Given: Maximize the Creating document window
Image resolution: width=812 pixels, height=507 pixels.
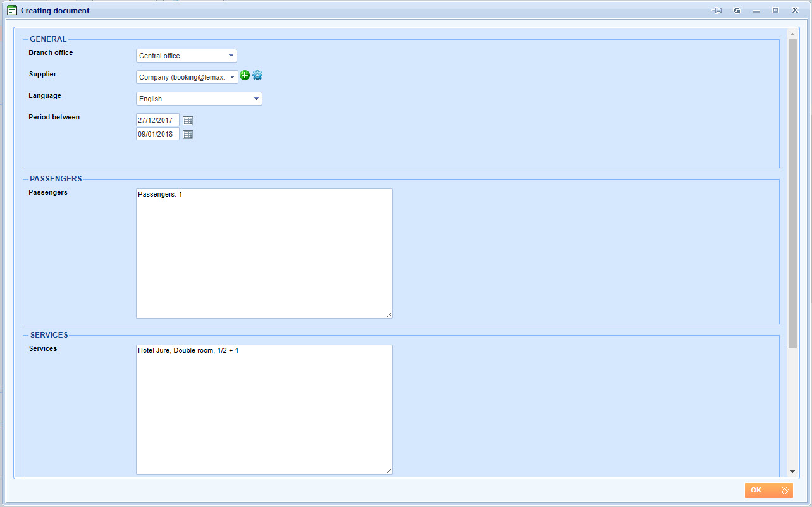Looking at the screenshot, I should (775, 11).
